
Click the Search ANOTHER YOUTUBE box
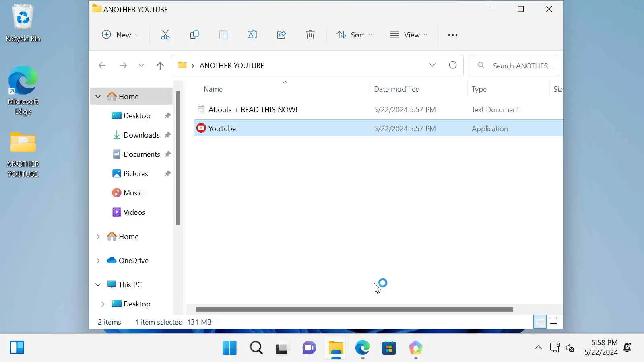point(514,66)
